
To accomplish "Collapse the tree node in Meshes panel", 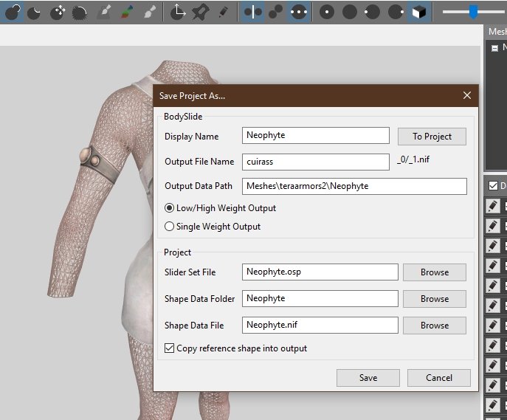I will [x=494, y=48].
